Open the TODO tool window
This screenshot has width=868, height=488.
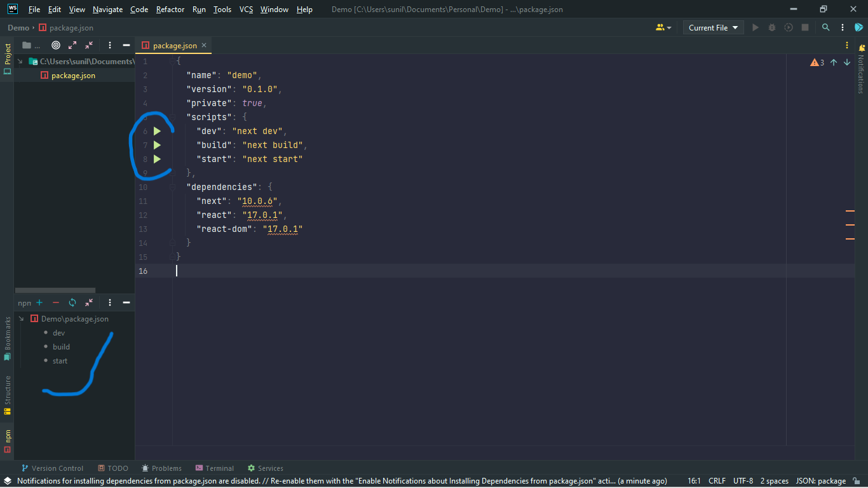pos(113,468)
